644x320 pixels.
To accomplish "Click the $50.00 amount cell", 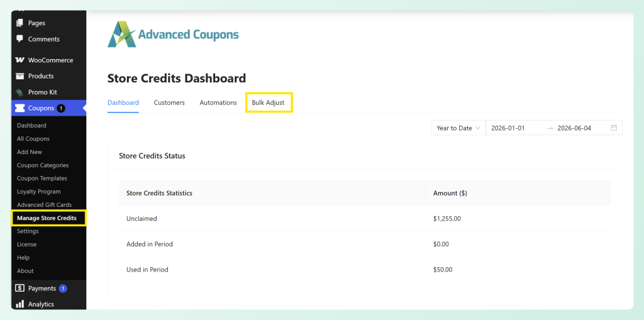I will [x=443, y=270].
